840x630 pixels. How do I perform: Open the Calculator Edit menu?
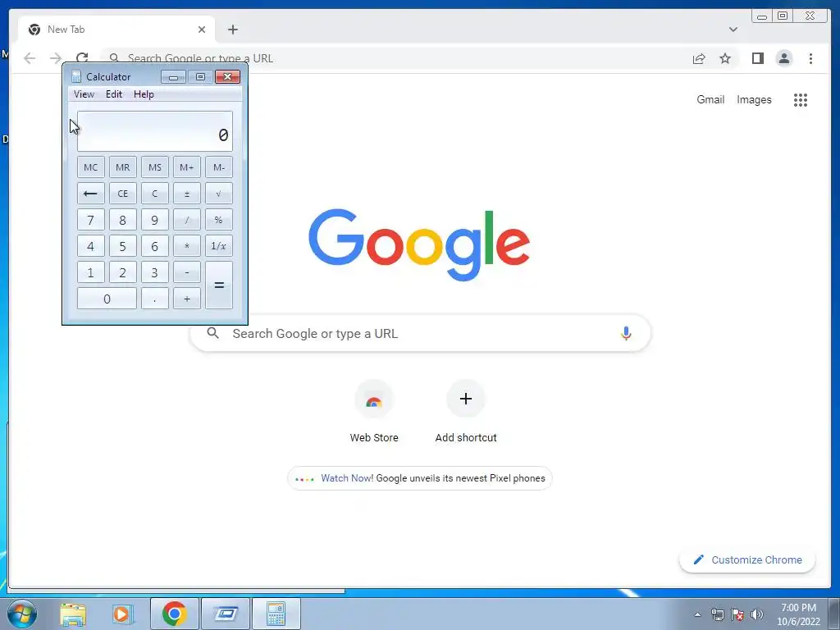pyautogui.click(x=113, y=94)
